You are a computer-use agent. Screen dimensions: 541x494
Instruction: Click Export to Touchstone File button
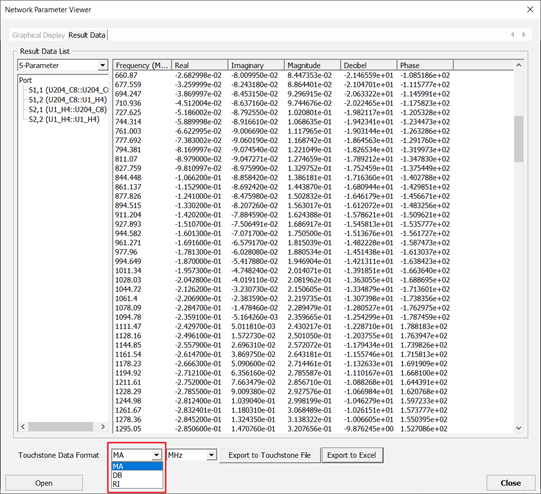tap(269, 455)
